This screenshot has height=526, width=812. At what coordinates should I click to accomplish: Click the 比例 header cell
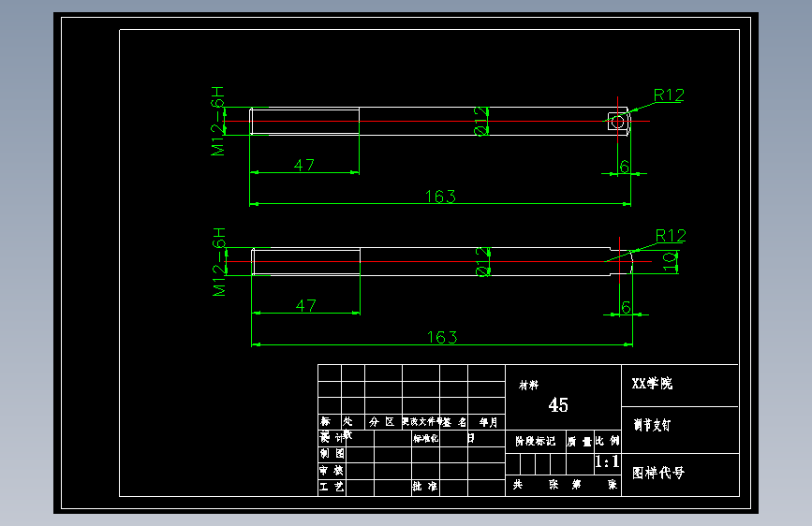[x=608, y=441]
